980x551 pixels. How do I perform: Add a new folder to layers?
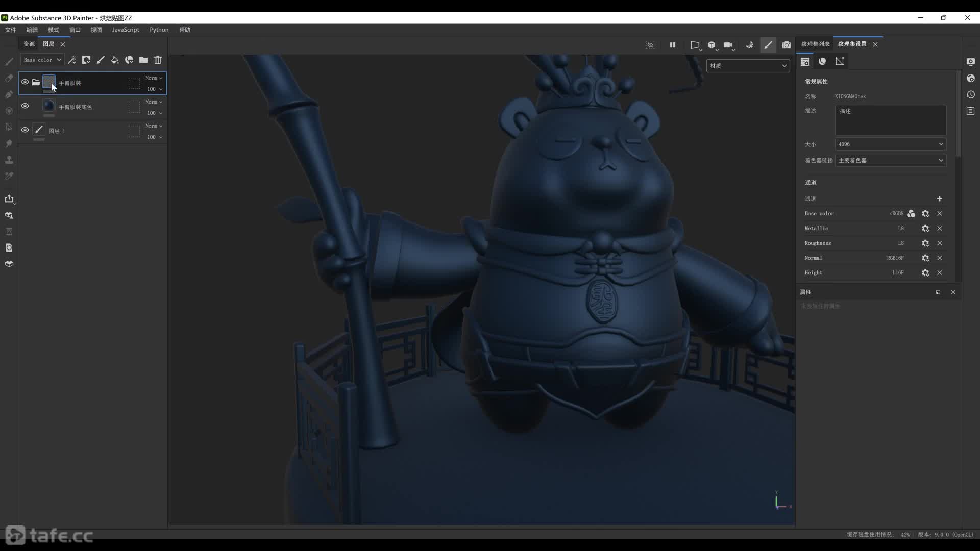[x=143, y=60]
